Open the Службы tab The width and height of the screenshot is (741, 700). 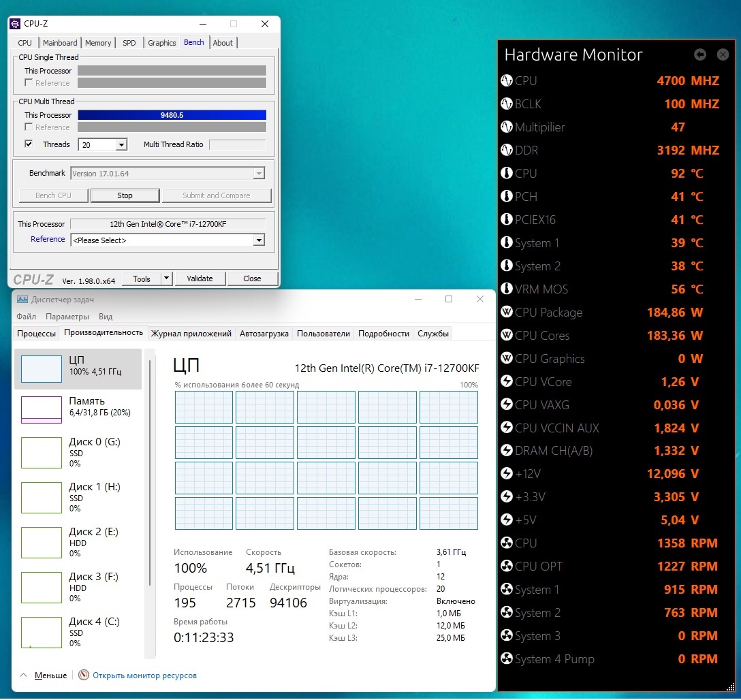pos(433,334)
